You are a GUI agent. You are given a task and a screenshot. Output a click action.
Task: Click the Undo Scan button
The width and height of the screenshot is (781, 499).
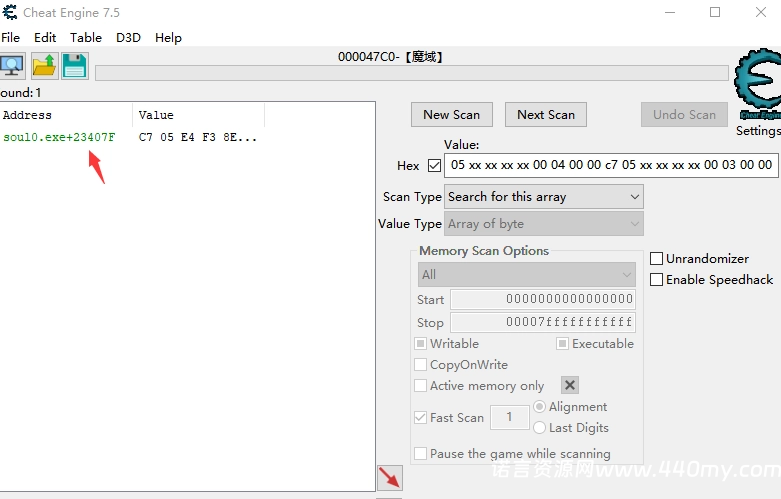[x=684, y=115]
